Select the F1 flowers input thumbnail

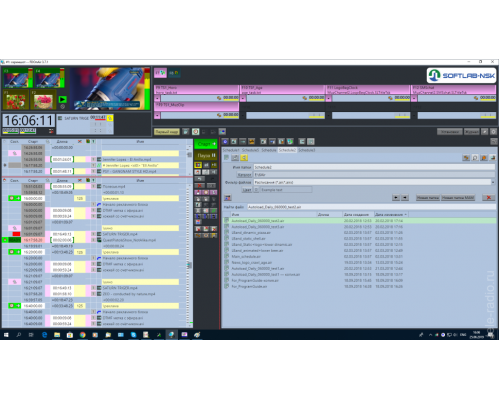[x=16, y=100]
